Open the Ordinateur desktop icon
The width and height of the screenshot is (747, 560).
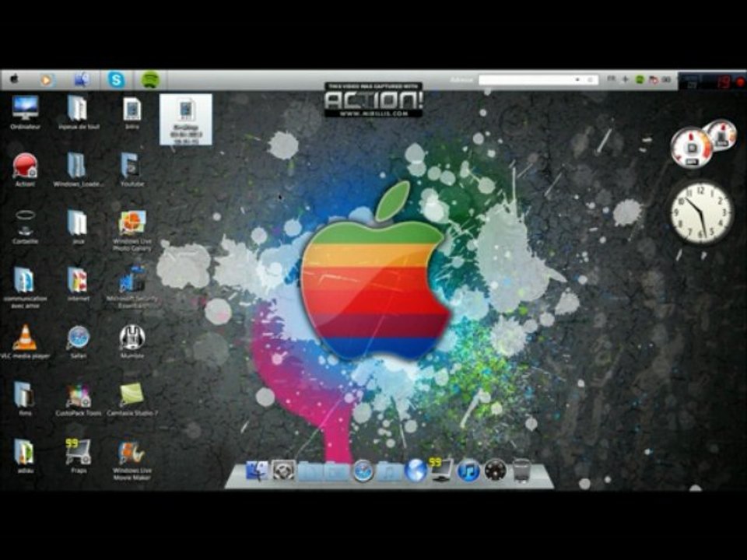point(25,112)
